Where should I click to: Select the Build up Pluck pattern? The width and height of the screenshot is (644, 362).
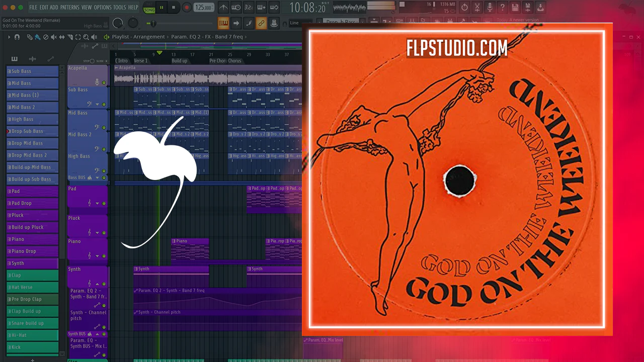tap(33, 227)
